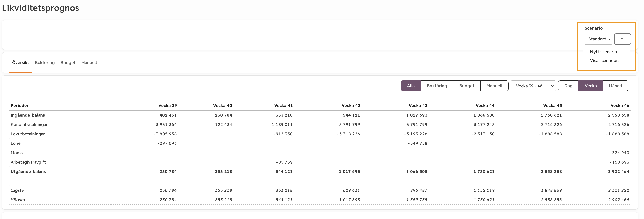644x219 pixels.
Task: Click the Scenario label
Action: [x=593, y=28]
